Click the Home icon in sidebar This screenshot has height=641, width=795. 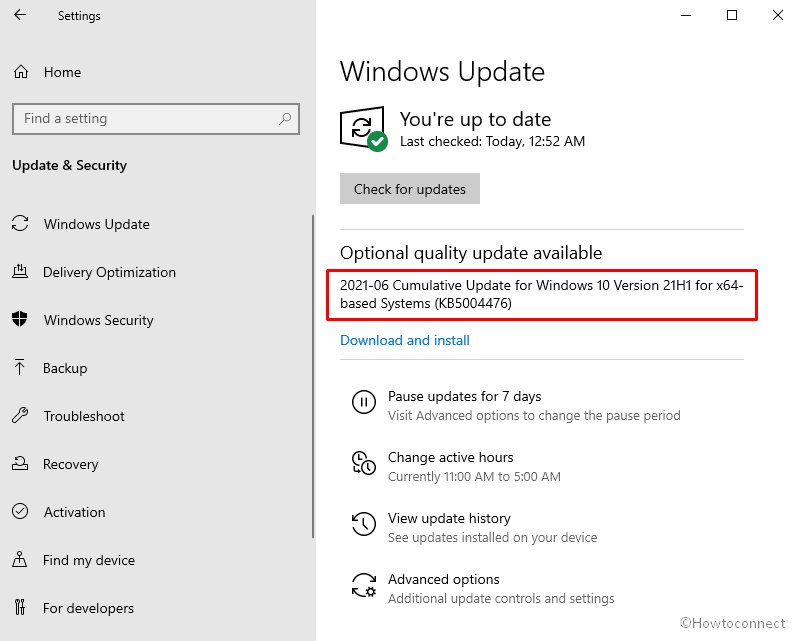tap(20, 72)
